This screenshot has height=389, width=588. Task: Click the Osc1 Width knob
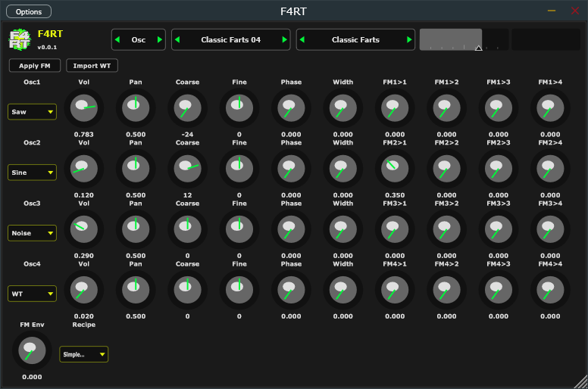tap(343, 108)
